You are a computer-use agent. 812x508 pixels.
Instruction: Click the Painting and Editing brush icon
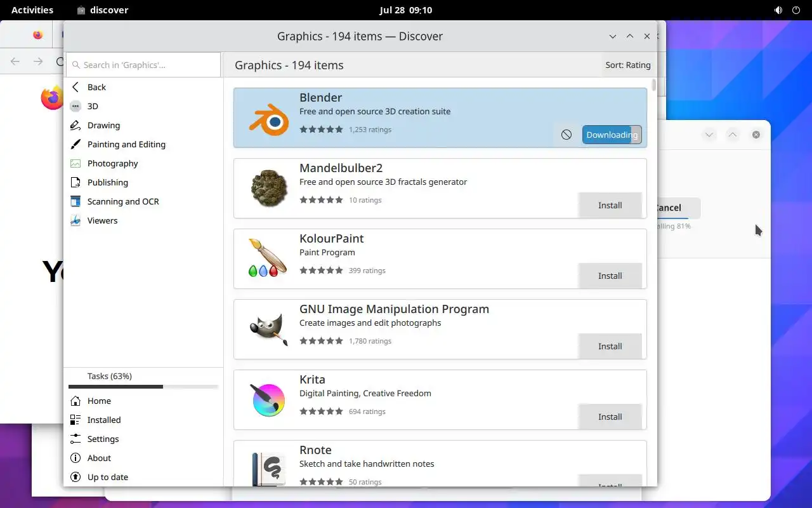pos(75,144)
